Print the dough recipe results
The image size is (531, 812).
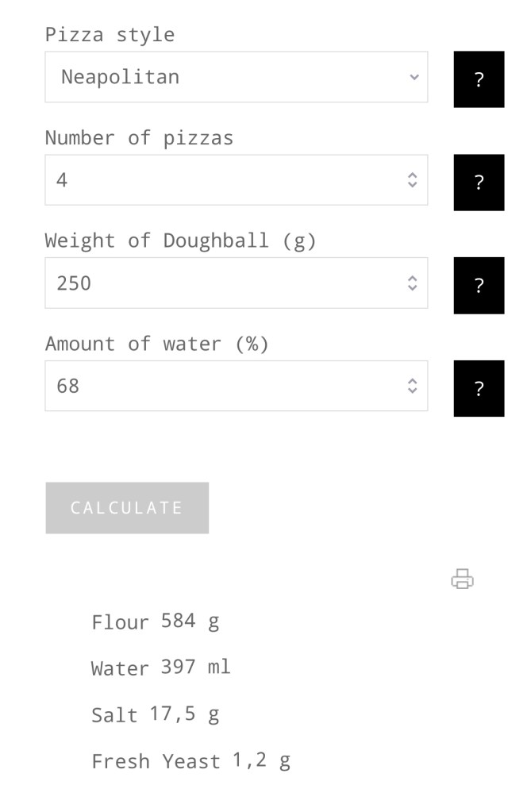click(x=462, y=579)
